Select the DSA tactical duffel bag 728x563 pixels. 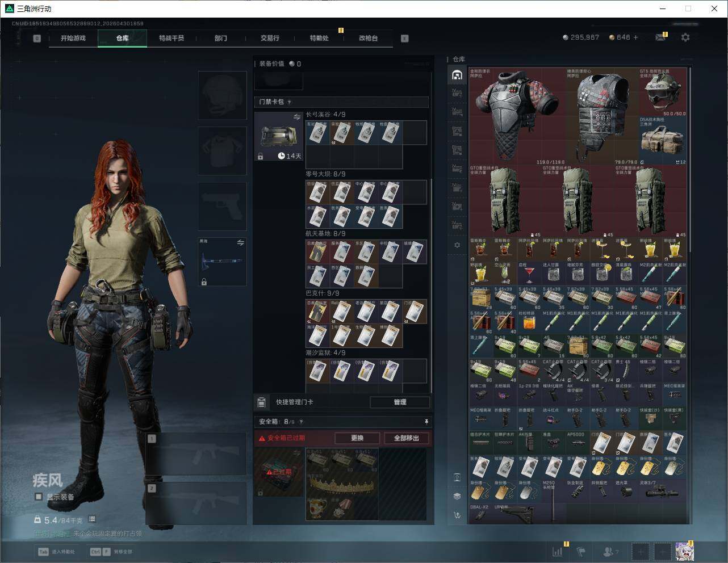click(x=663, y=141)
